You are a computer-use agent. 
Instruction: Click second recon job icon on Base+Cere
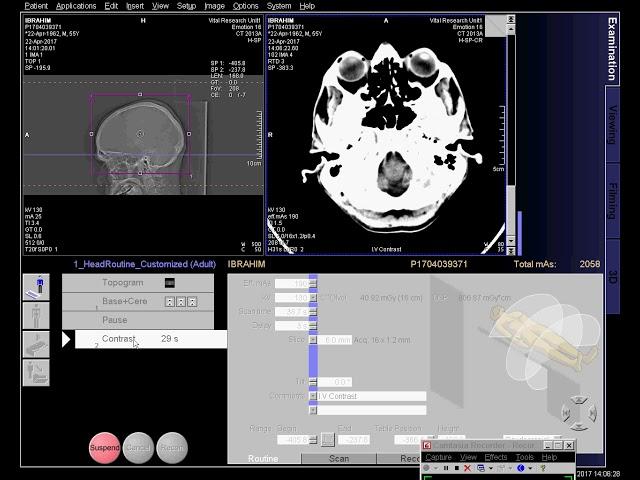pyautogui.click(x=181, y=302)
